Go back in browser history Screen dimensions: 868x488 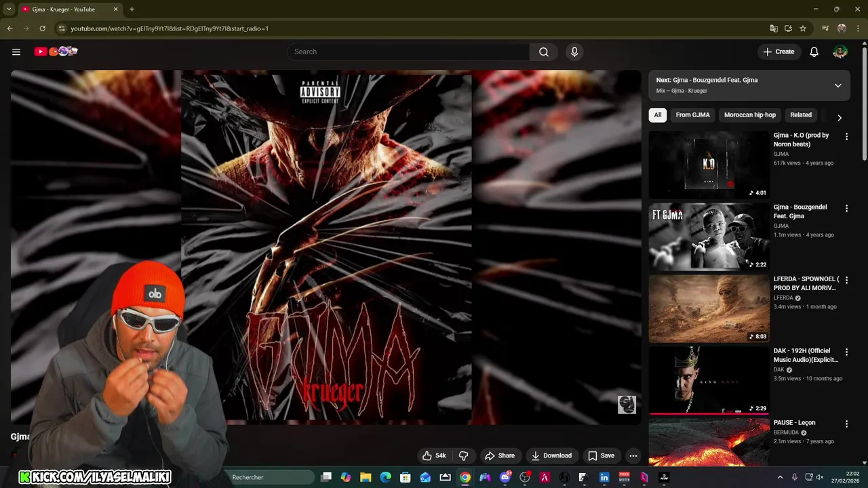pos(9,28)
